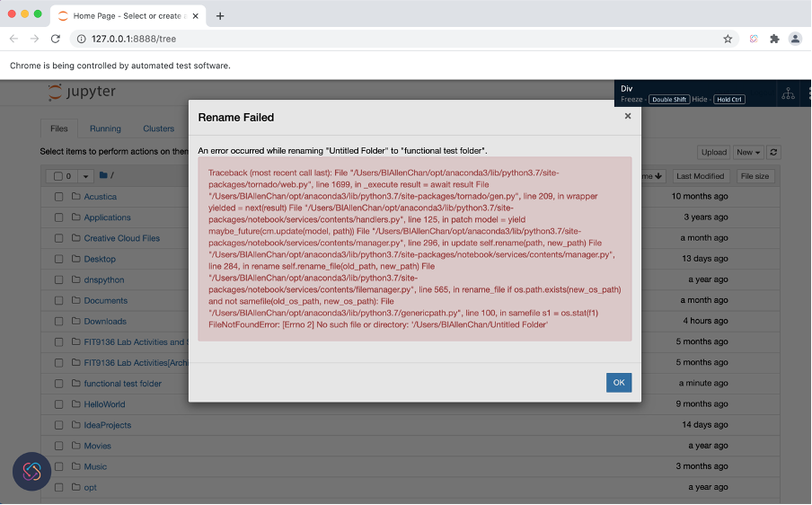Sort by Last Modified column
The width and height of the screenshot is (812, 505).
pos(700,176)
